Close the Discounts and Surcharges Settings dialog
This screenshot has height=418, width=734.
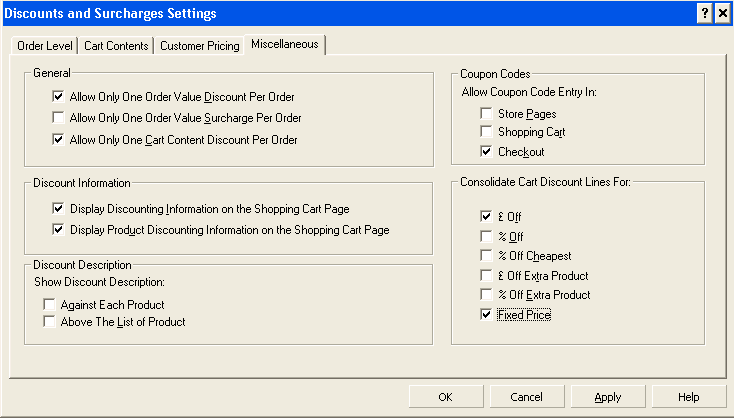tap(722, 13)
